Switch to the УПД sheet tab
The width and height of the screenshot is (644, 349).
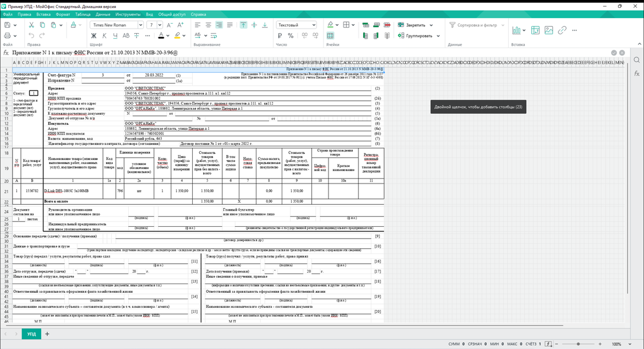(32, 334)
